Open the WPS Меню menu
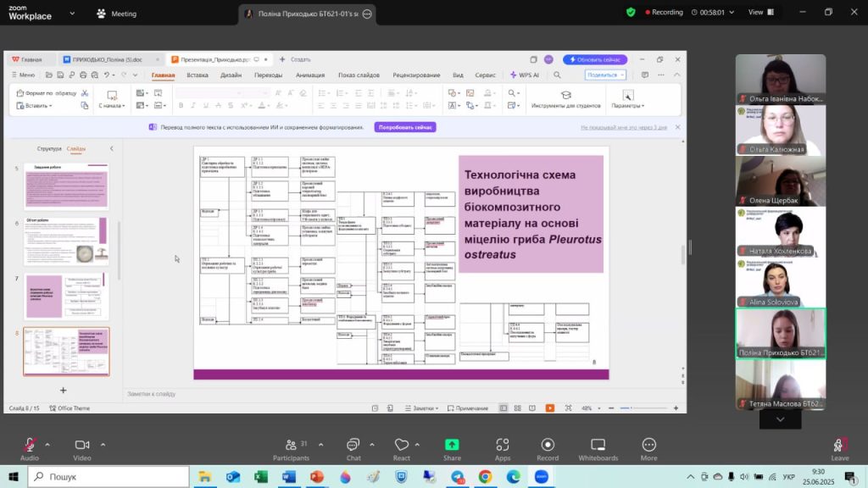Viewport: 868px width, 488px height. (23, 75)
